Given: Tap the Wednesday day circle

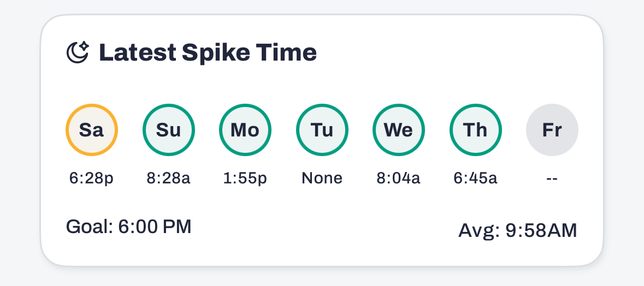Looking at the screenshot, I should click(x=399, y=130).
